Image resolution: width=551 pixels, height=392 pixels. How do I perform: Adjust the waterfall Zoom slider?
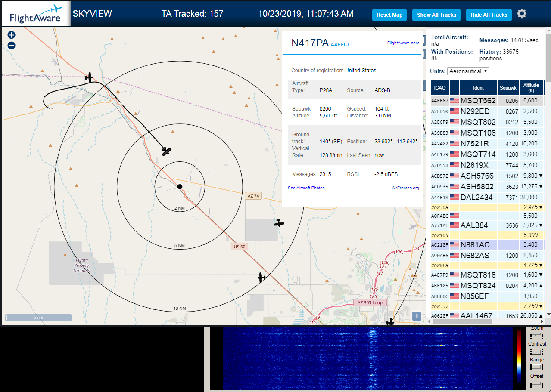[x=537, y=335]
